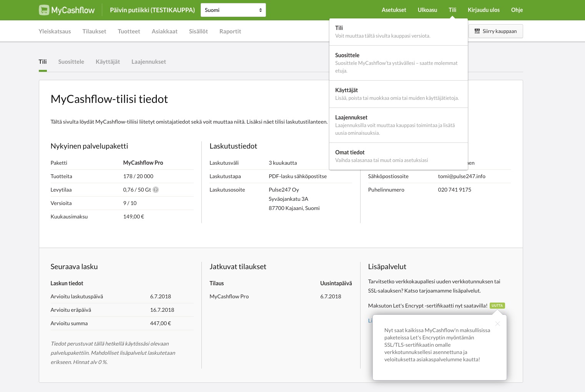Open Raportit in the main navigation

pos(230,31)
